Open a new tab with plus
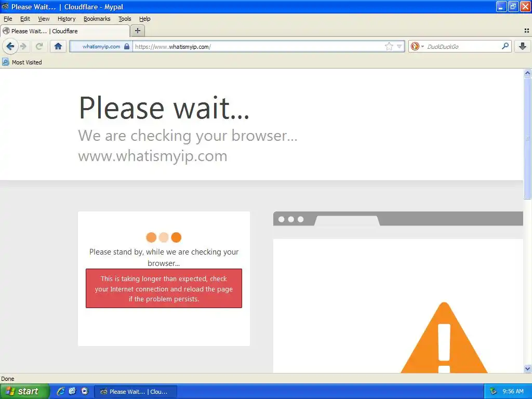 137,31
